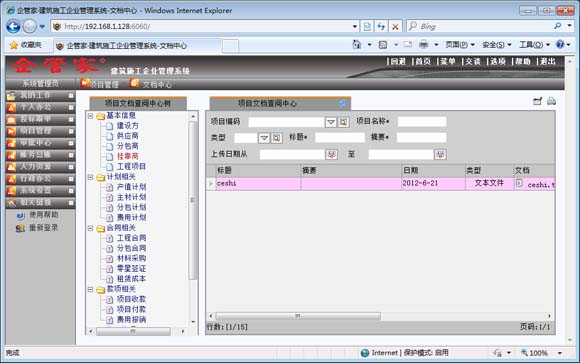Open the upload start date calendar picker
Screen dimensions: 580x363
pyautogui.click(x=331, y=154)
